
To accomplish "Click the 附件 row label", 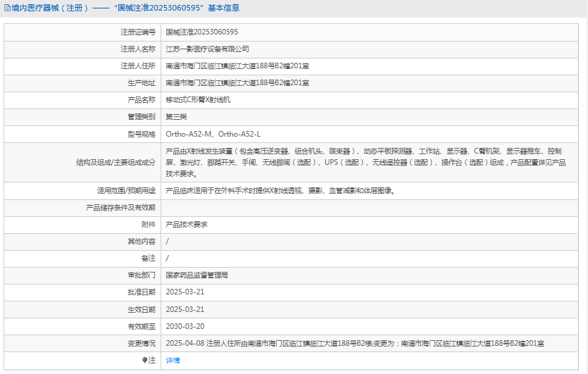I will click(148, 224).
